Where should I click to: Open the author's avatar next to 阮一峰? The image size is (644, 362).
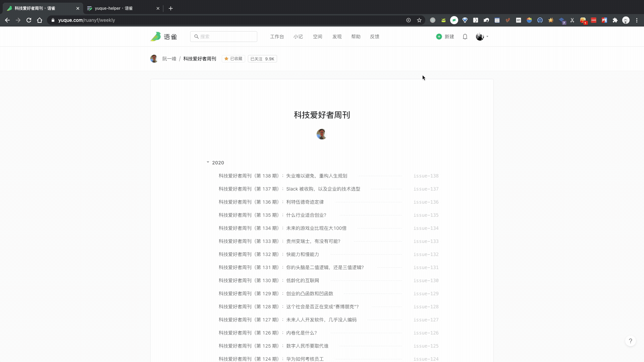point(154,59)
